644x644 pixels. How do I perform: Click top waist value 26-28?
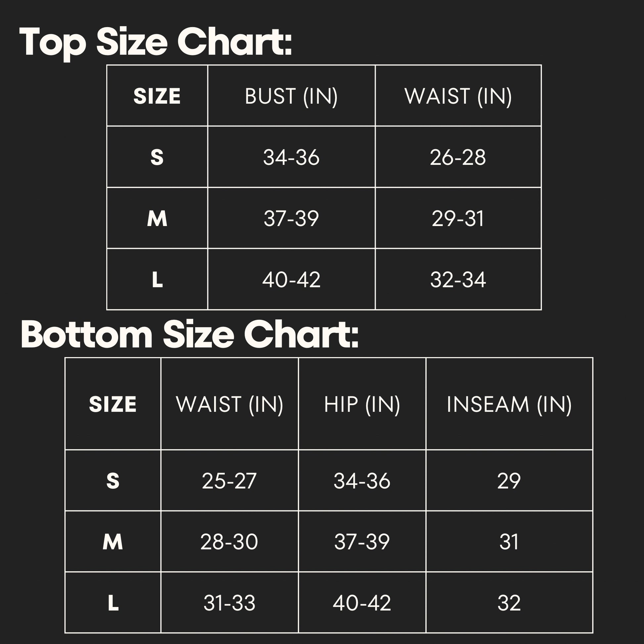click(458, 157)
